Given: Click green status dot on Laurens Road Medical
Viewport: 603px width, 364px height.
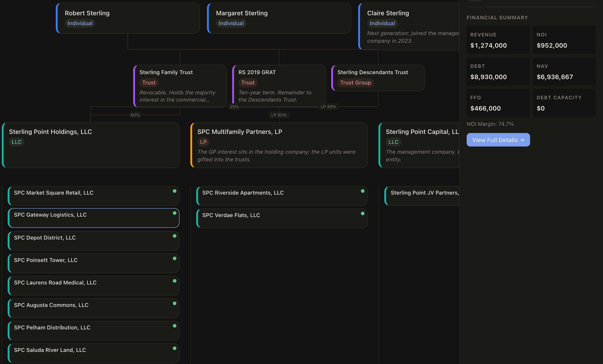Looking at the screenshot, I should tap(175, 281).
